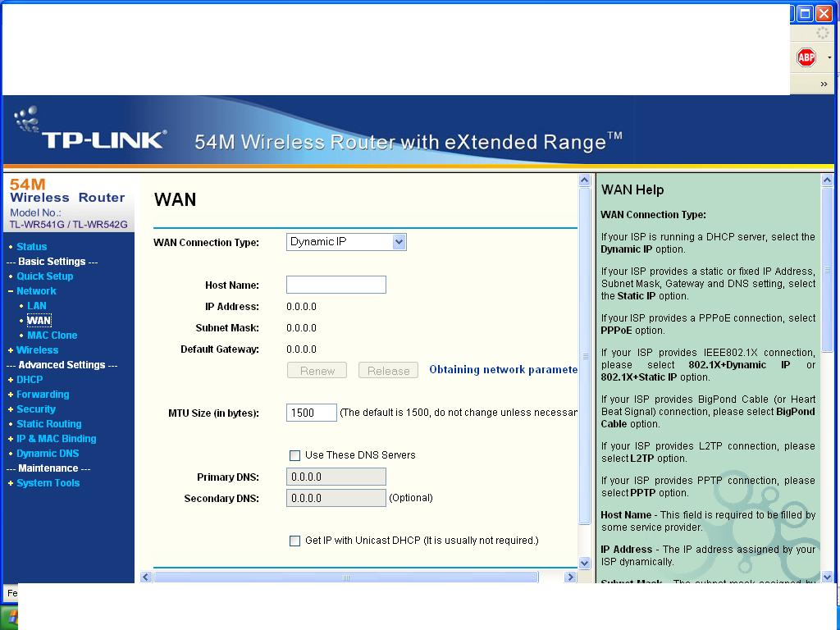Viewport: 840px width, 630px height.
Task: Select WAN in the sidebar
Action: coord(39,321)
